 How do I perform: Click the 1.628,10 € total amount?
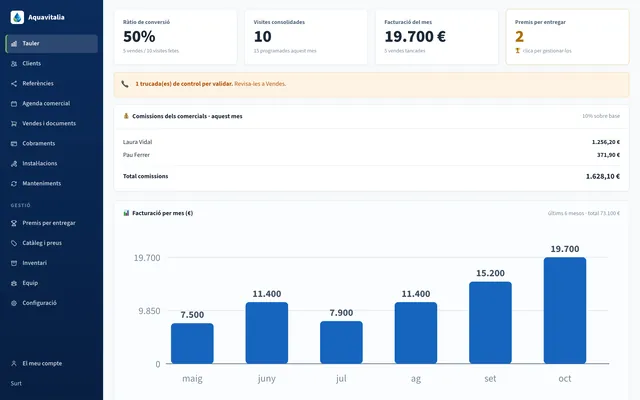pos(603,176)
